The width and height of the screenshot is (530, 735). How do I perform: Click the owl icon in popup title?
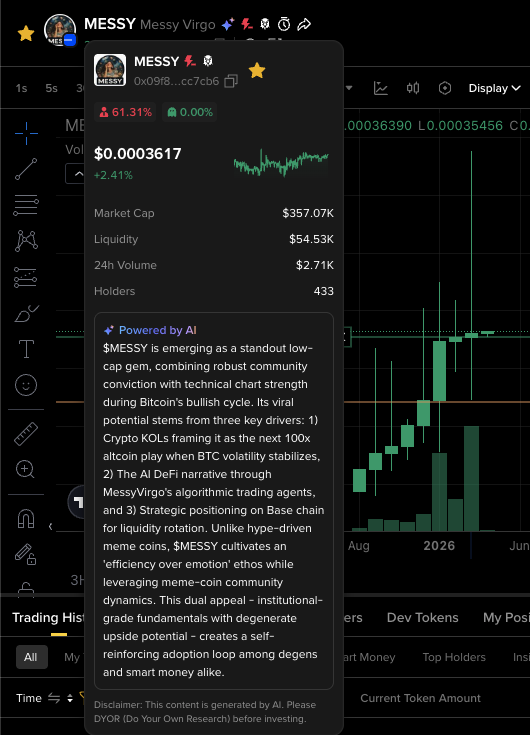click(208, 61)
